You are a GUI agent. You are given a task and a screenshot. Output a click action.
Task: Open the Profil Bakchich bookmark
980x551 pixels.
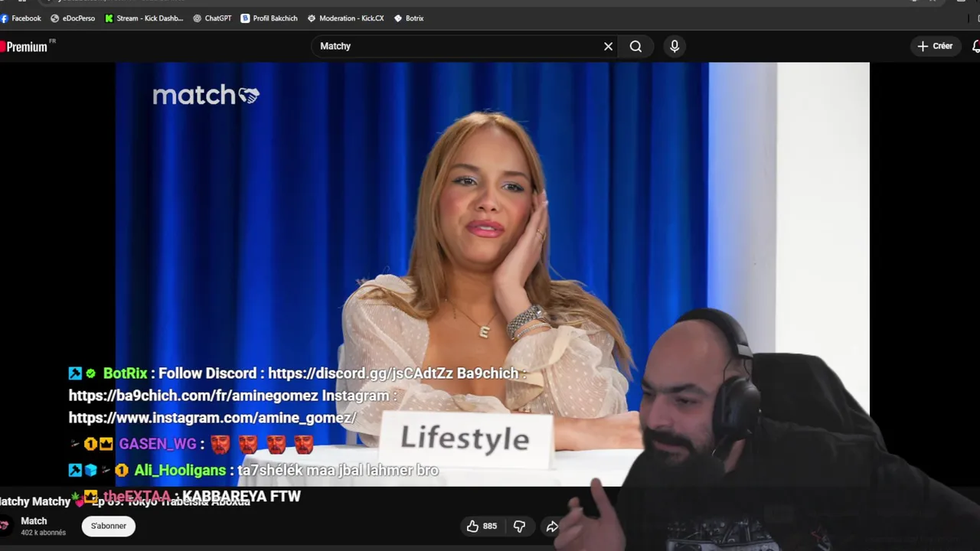(269, 18)
